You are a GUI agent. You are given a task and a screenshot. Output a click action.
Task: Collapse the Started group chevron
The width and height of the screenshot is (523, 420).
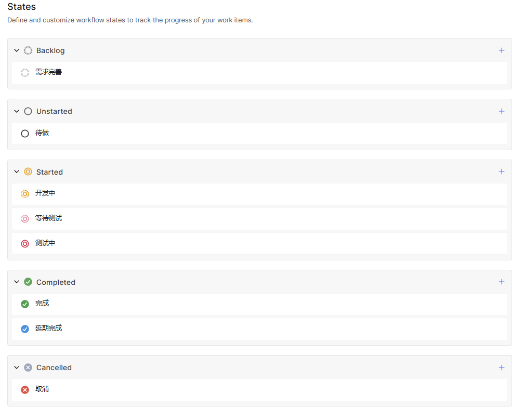pyautogui.click(x=17, y=172)
